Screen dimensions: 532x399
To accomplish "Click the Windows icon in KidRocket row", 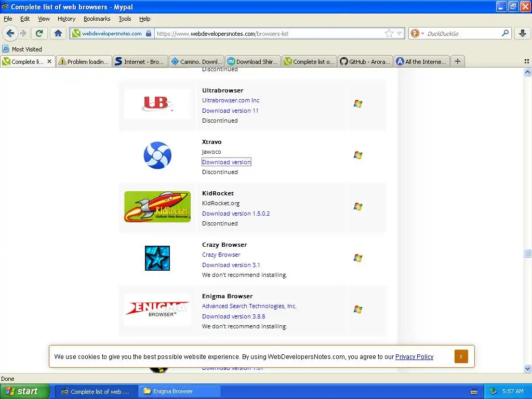I will pos(357,207).
